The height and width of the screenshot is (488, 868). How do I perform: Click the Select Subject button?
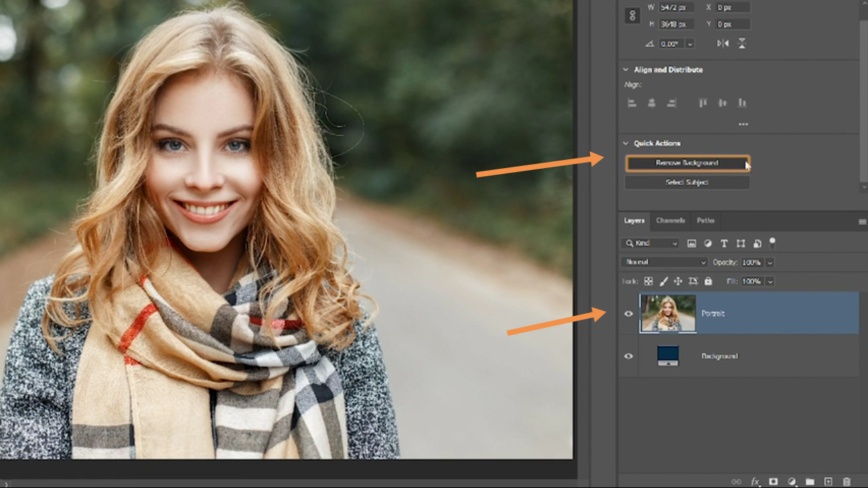pos(687,183)
